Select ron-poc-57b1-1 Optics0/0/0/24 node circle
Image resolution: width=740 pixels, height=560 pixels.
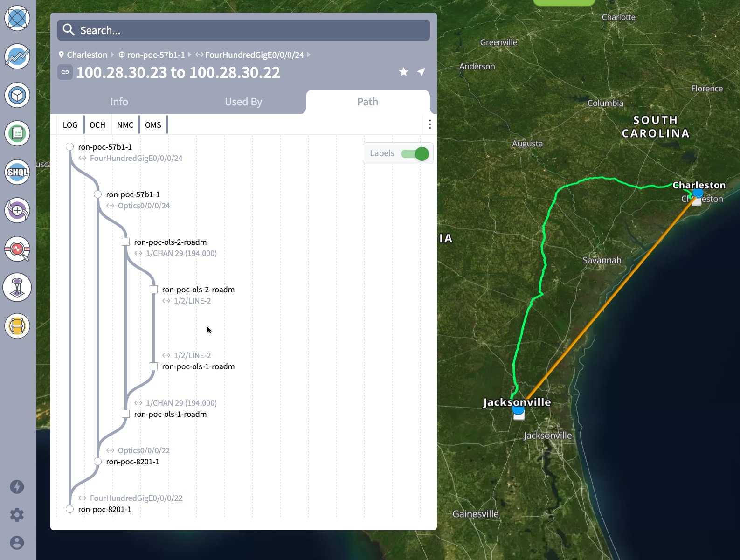[x=98, y=194]
